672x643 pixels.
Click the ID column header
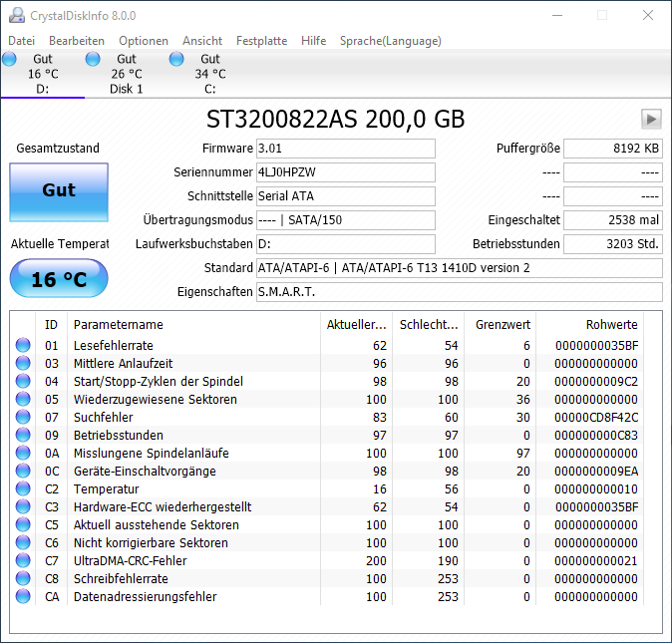point(51,325)
